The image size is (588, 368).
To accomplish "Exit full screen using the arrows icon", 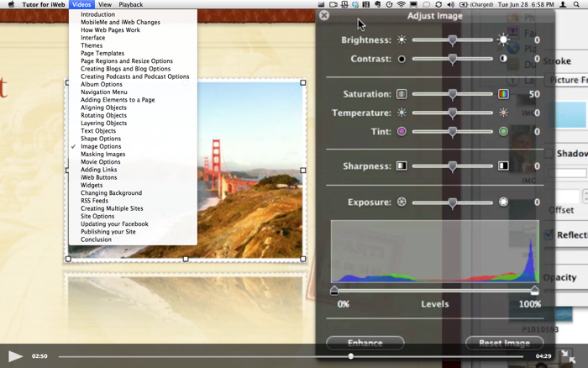I will point(569,356).
